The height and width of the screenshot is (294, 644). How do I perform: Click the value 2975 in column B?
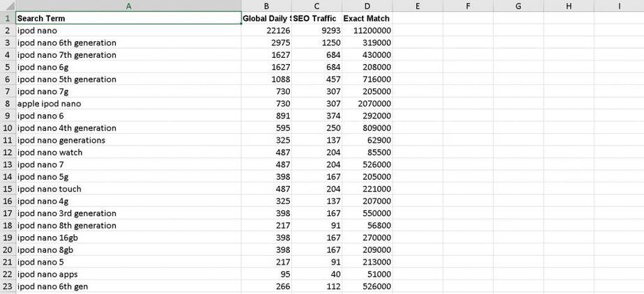(x=266, y=42)
